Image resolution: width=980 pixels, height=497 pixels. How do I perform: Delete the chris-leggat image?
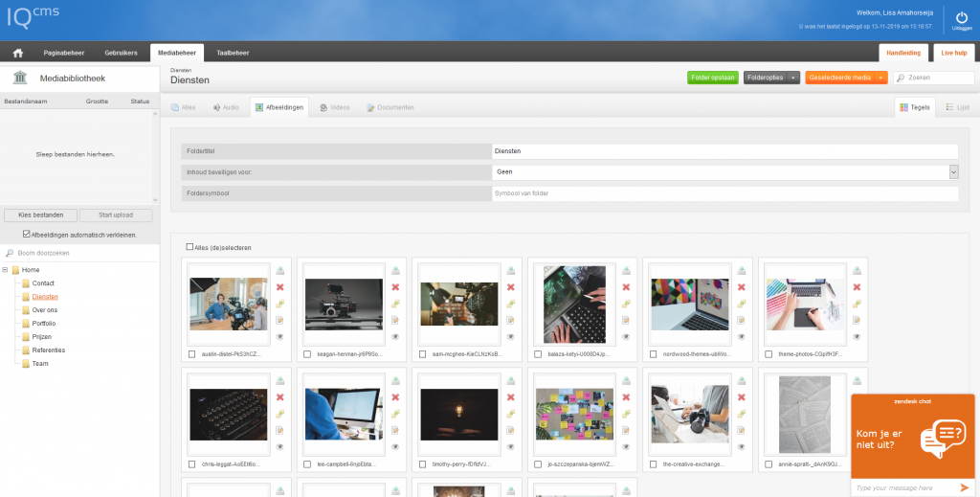(280, 397)
